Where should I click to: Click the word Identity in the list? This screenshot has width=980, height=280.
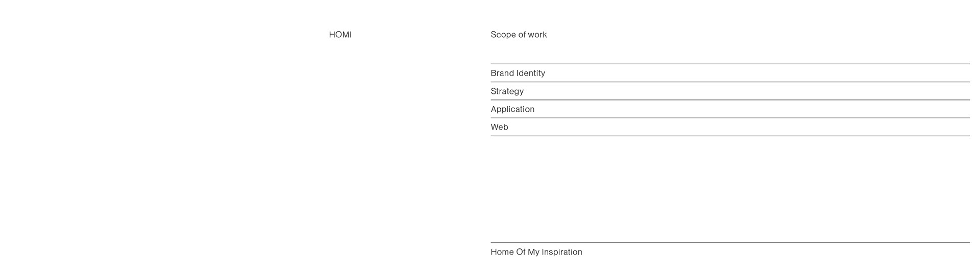click(531, 73)
